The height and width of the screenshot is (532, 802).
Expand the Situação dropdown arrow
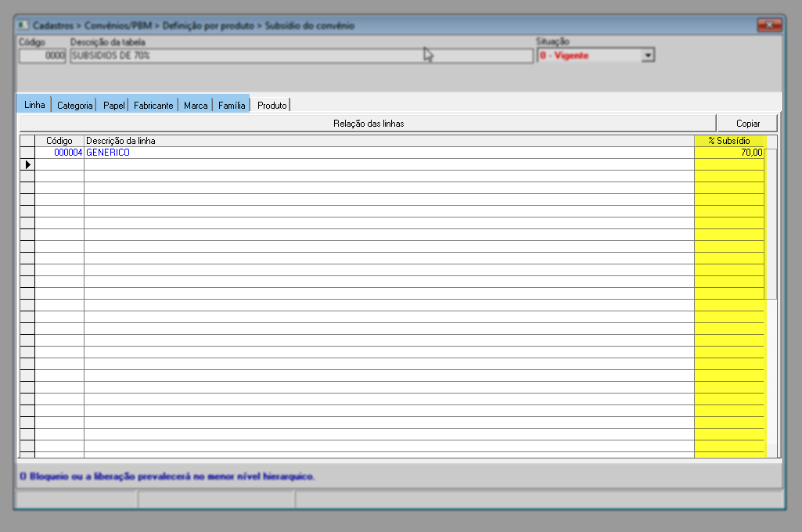point(648,56)
